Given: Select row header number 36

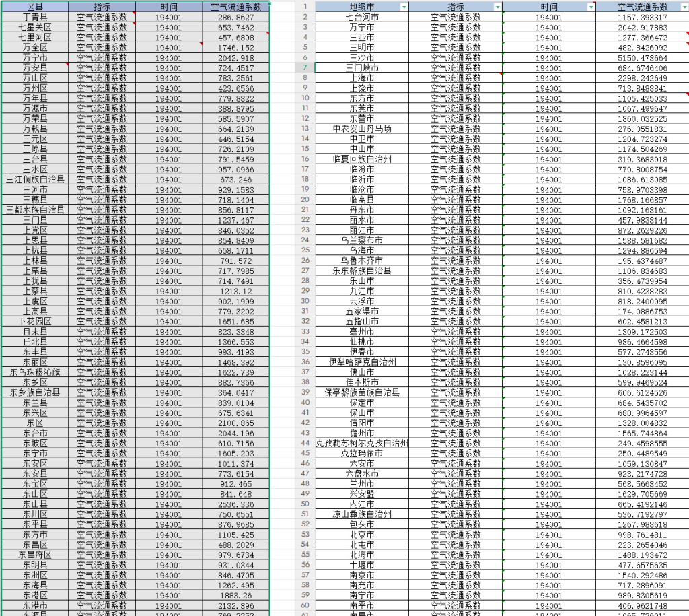Looking at the screenshot, I should click(305, 362).
